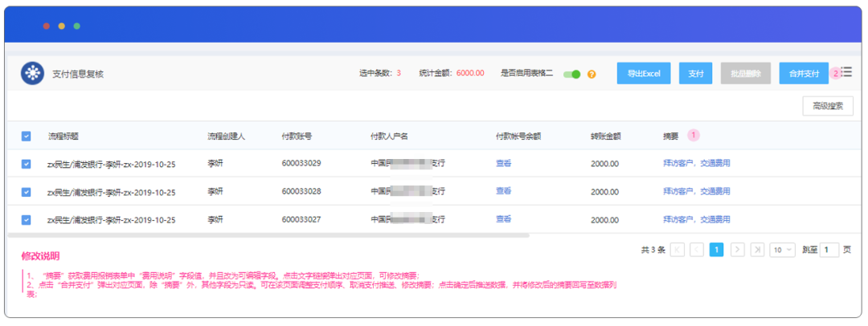Click the gray 批量删除 button
Screen dimensions: 868x326
click(746, 73)
